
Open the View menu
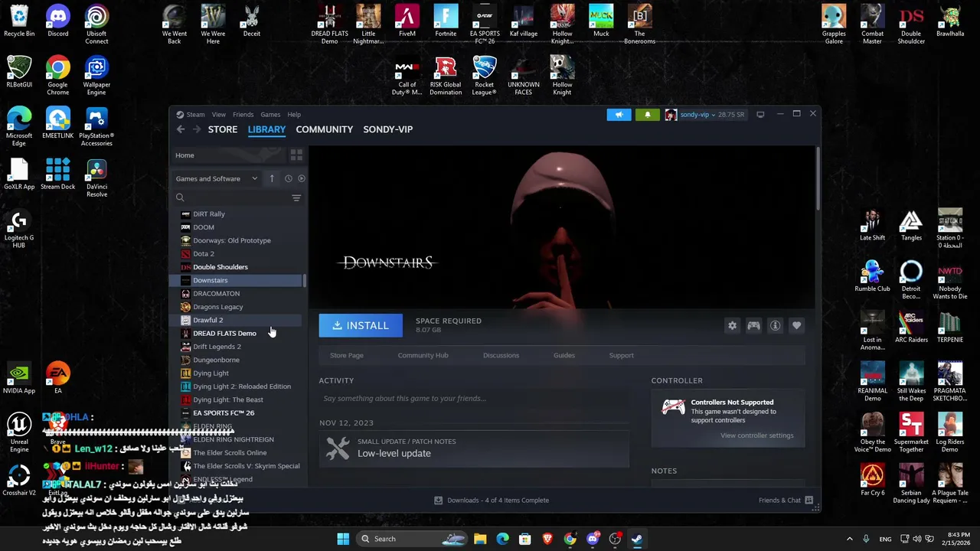click(x=218, y=115)
